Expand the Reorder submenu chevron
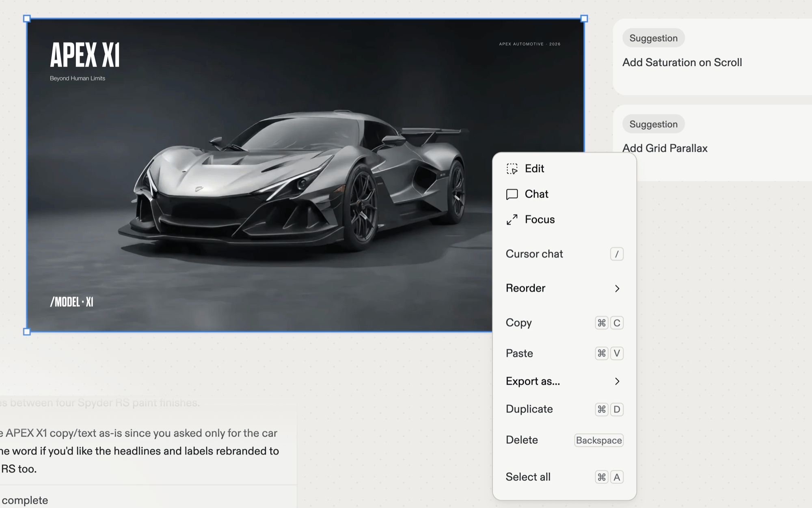This screenshot has height=508, width=812. click(x=617, y=288)
